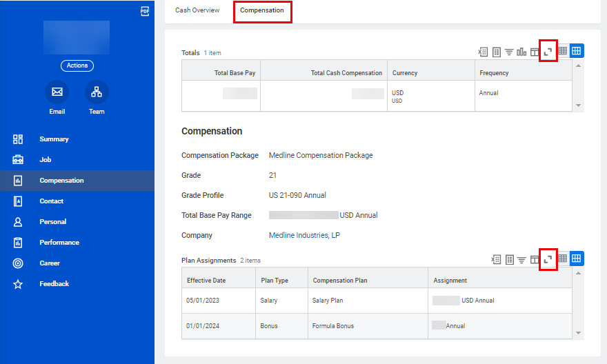
Task: Click the Email icon button
Action: 57,92
